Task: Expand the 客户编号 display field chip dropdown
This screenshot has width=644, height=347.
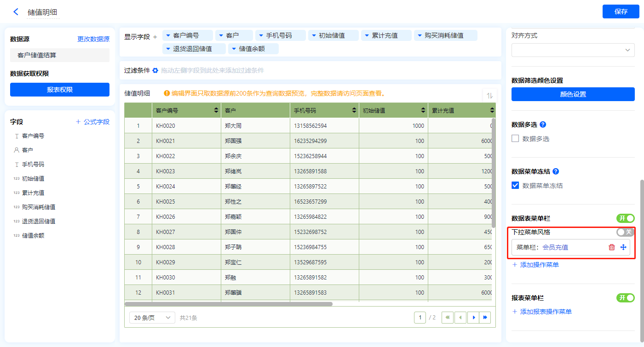Action: [x=168, y=35]
